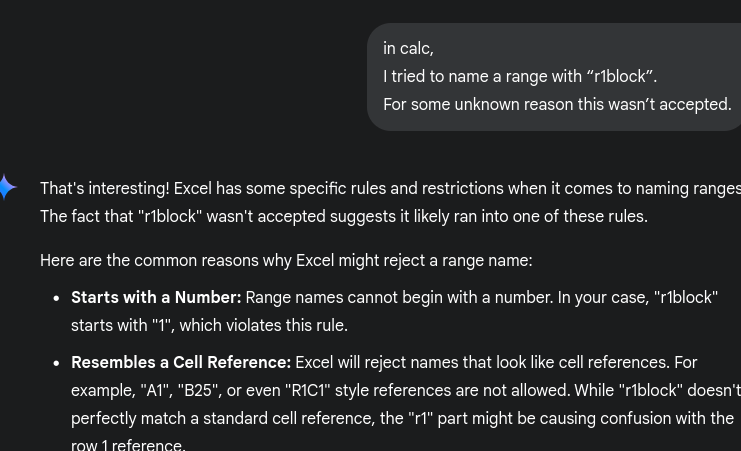741x451 pixels.
Task: Click the last line "row 1 reference."
Action: point(128,445)
